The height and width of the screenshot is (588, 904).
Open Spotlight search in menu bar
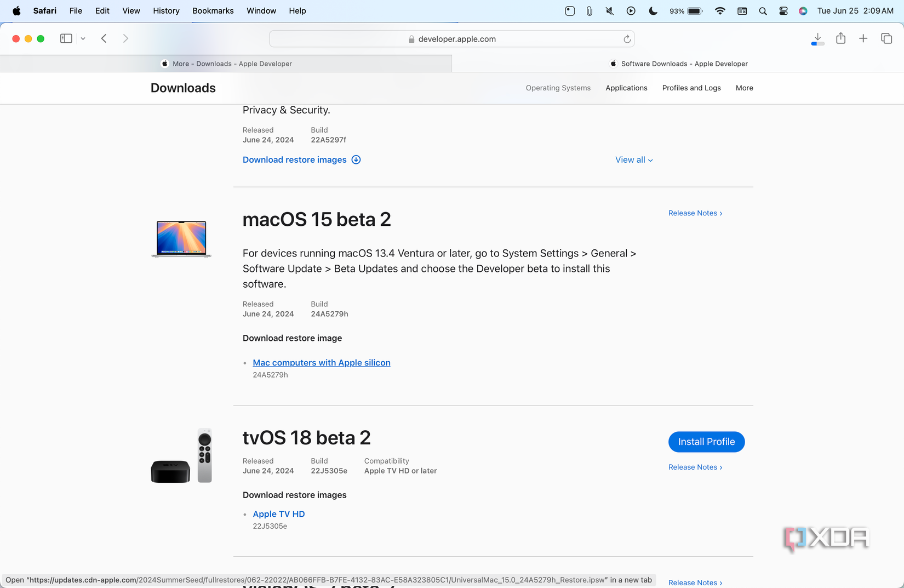pos(763,11)
